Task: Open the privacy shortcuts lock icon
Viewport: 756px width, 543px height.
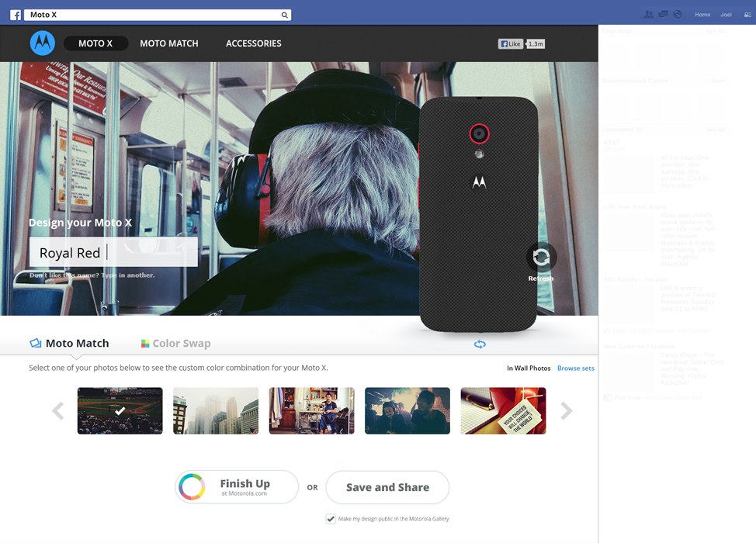Action: [x=747, y=15]
